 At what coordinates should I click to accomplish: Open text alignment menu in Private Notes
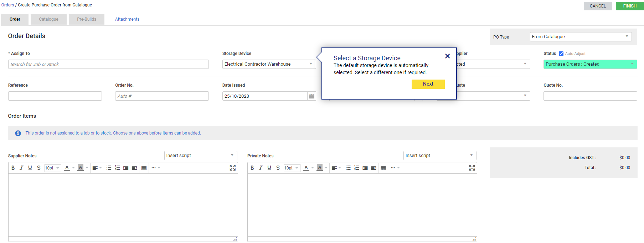click(x=336, y=168)
